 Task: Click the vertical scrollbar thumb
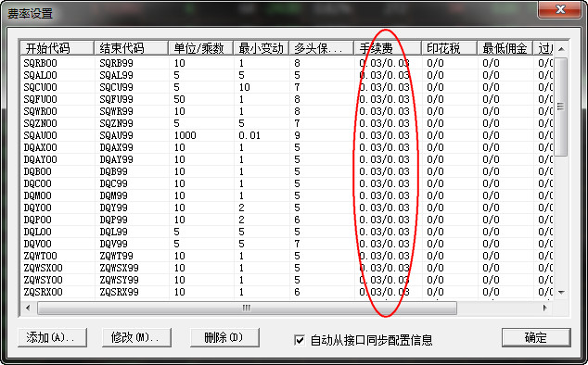coord(561,107)
